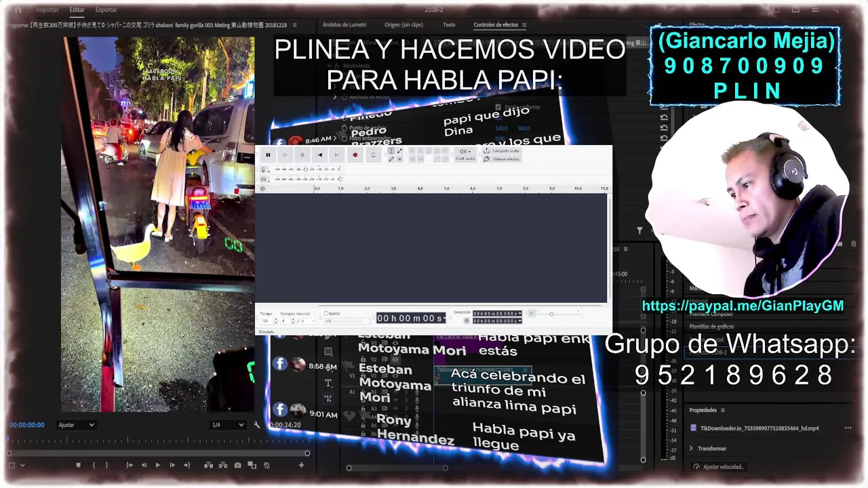The image size is (868, 488).
Task: Open the Ajustar zoom level dropdown
Action: pos(76,425)
